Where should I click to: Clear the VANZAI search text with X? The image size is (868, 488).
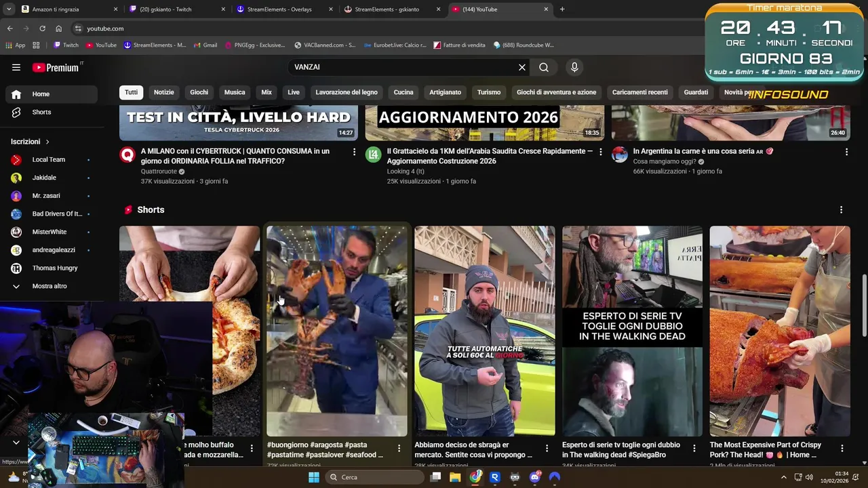[522, 67]
